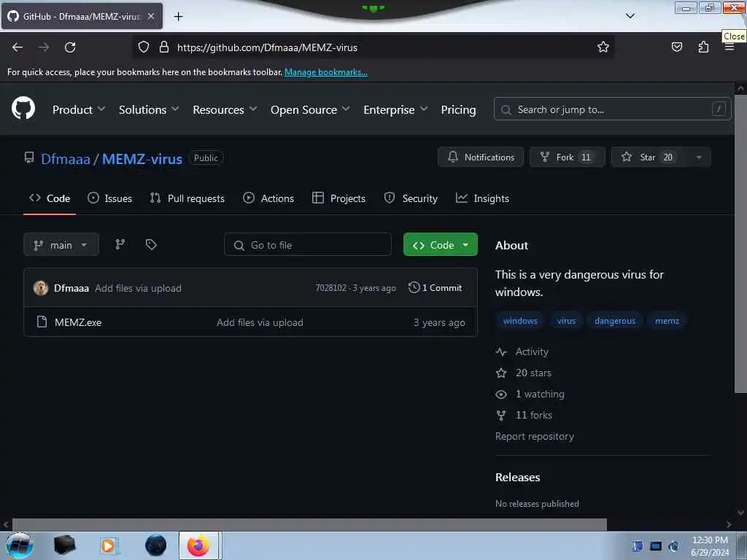This screenshot has width=747, height=560.
Task: Expand the Resources menu
Action: 225,109
